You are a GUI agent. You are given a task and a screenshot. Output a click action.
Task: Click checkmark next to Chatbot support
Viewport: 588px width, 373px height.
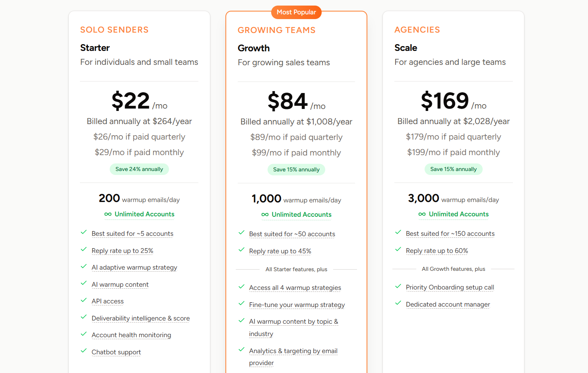click(83, 351)
